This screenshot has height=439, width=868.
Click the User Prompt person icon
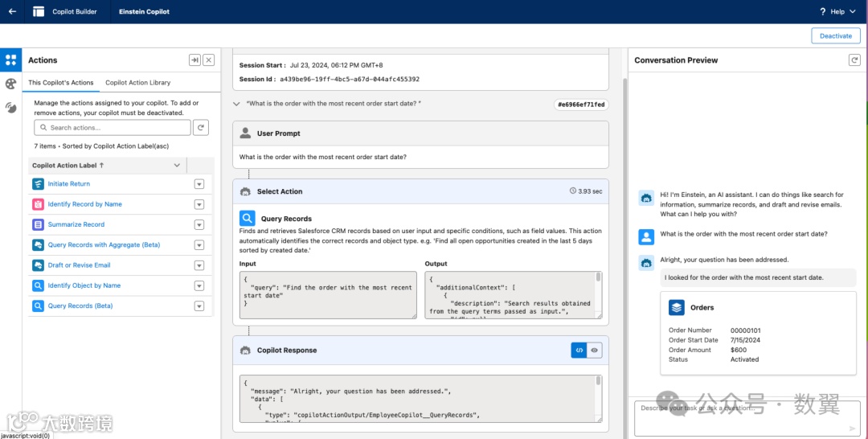click(x=245, y=133)
